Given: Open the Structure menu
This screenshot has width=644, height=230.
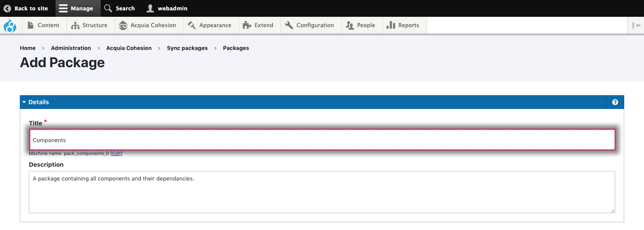Looking at the screenshot, I should [90, 25].
